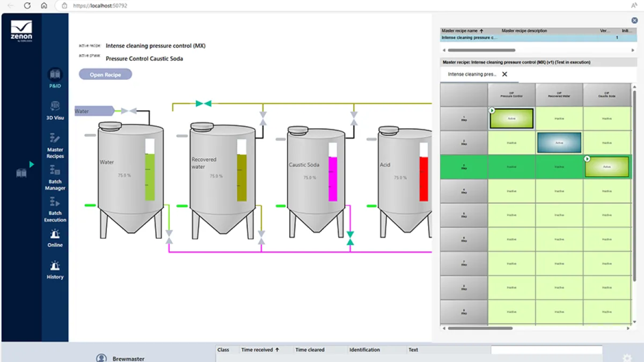Click the teal valve on the top pipeline

point(203,104)
